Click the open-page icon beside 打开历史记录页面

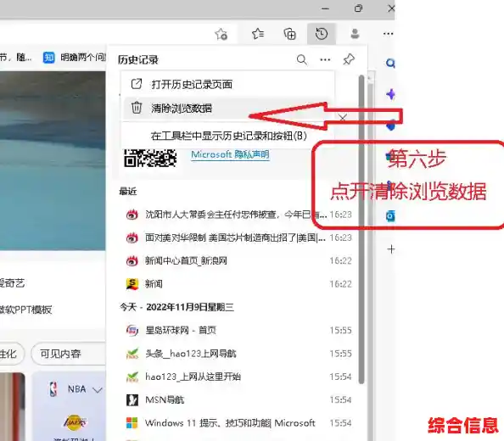(x=137, y=84)
